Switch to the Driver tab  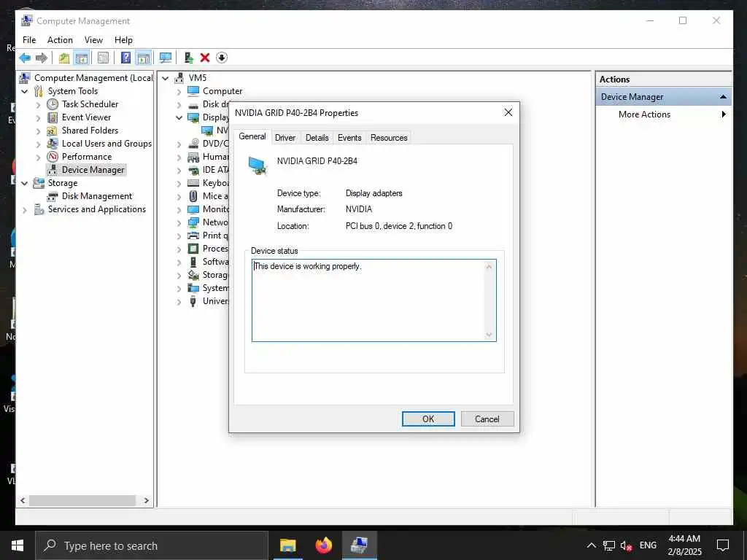(285, 138)
